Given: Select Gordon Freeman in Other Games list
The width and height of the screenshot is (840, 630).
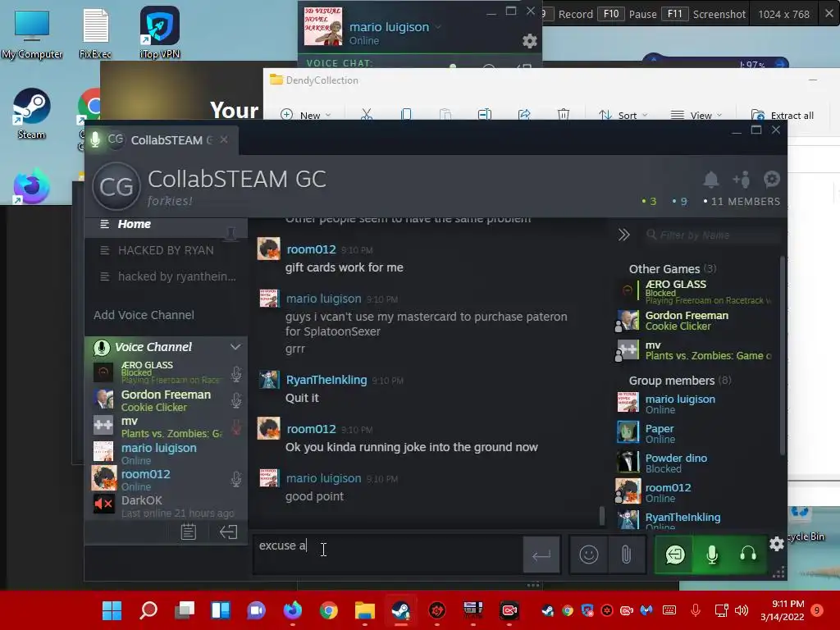Looking at the screenshot, I should coord(696,321).
